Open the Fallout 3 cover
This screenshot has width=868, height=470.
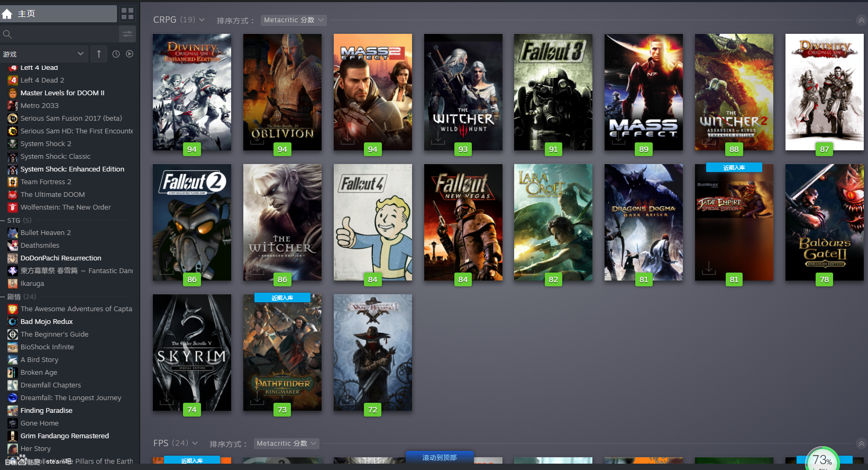pyautogui.click(x=553, y=92)
